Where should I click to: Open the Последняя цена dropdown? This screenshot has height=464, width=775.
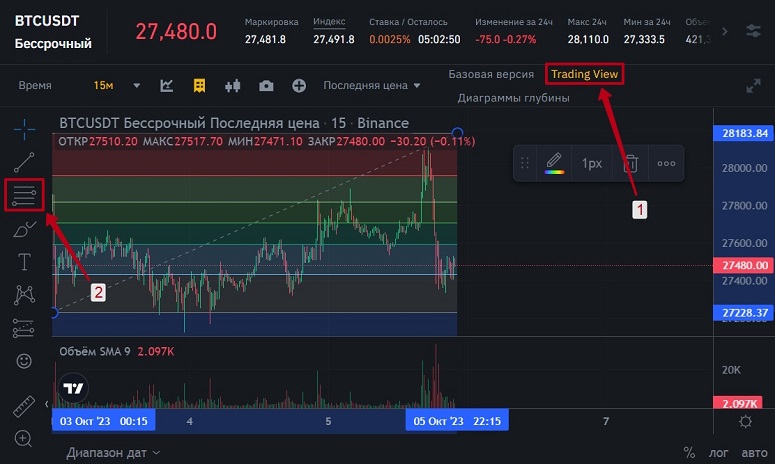pos(371,86)
